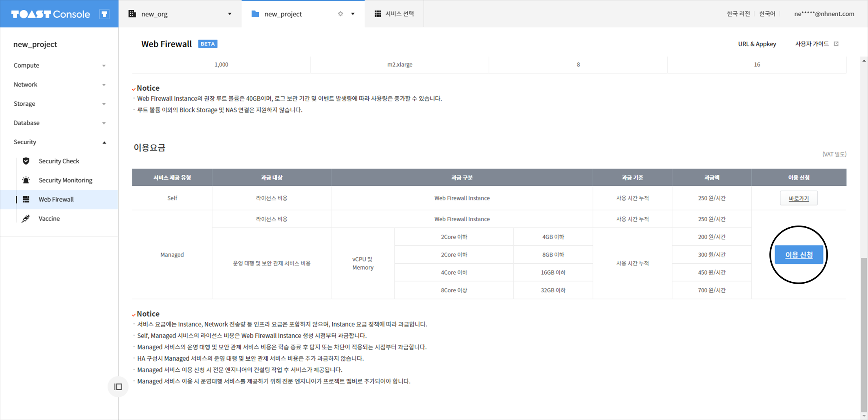Click the Managed service type cell
Viewport: 868px width, 420px height.
pos(172,255)
